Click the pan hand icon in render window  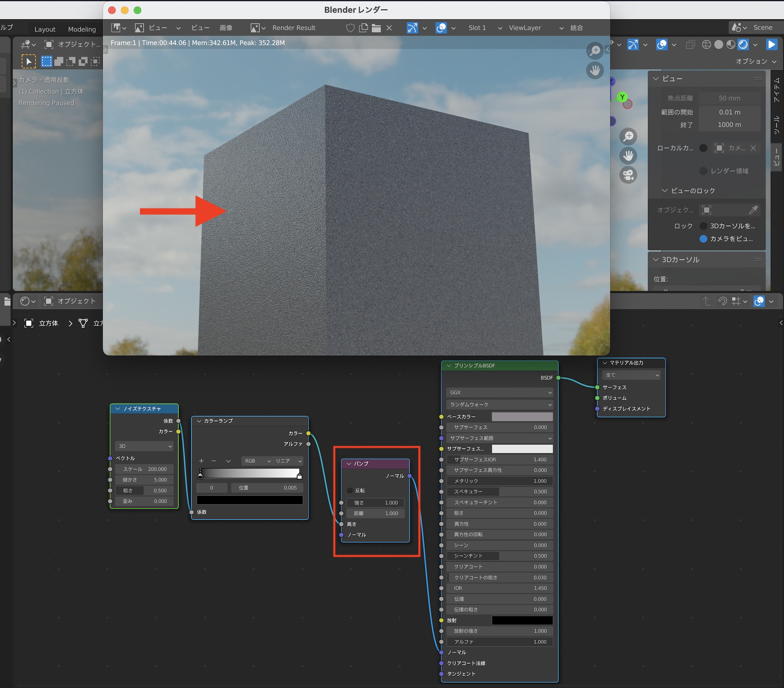[x=595, y=71]
